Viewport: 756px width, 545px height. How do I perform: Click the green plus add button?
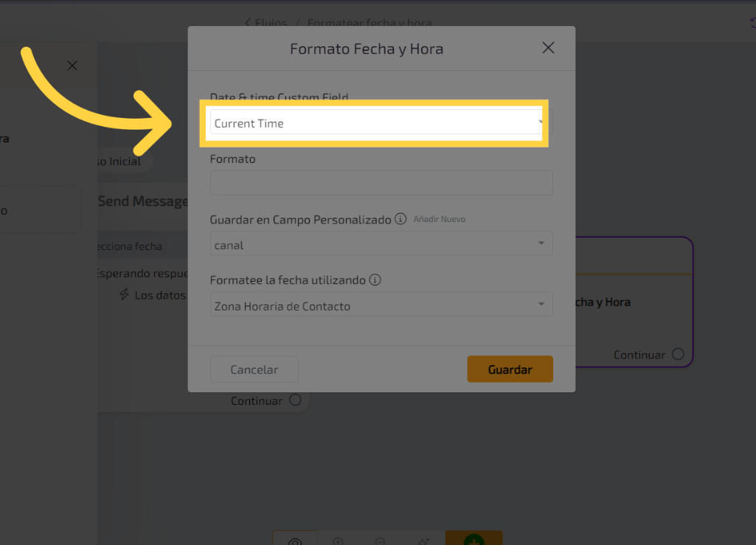pos(474,542)
